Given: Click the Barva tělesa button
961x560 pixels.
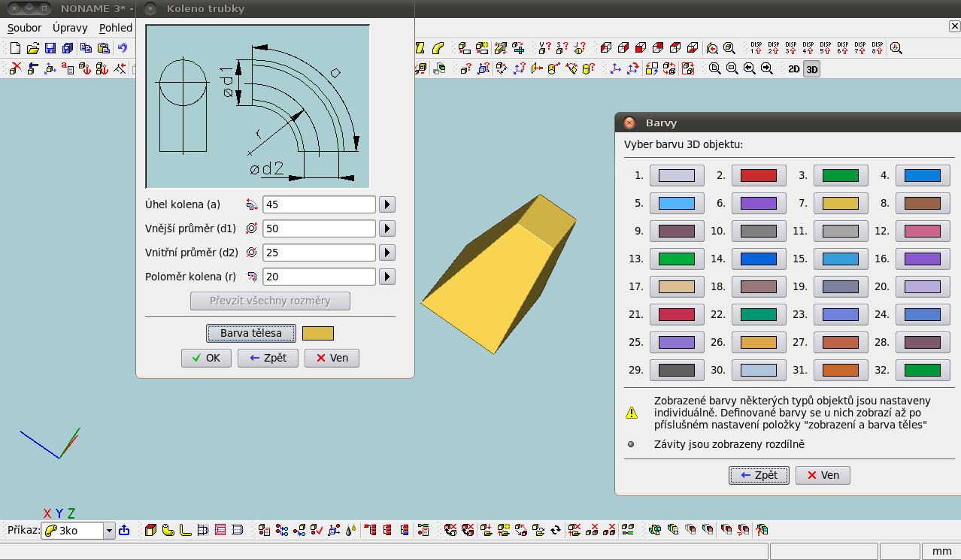Looking at the screenshot, I should click(x=251, y=333).
